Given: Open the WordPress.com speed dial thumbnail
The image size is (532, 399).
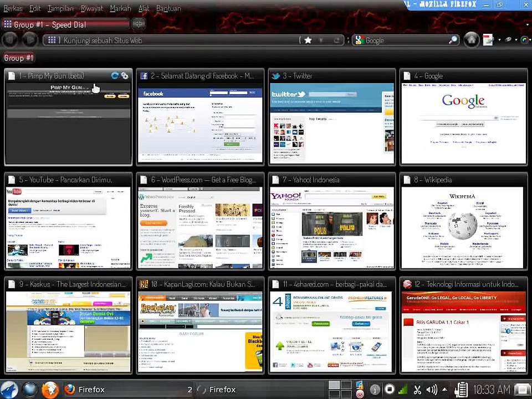Looking at the screenshot, I should coord(200,228).
